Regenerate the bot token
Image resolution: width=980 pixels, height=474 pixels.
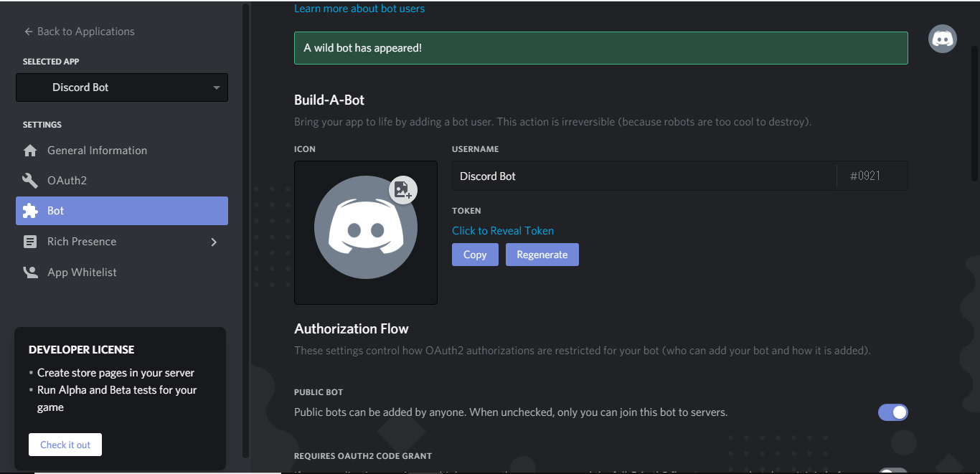click(x=542, y=255)
